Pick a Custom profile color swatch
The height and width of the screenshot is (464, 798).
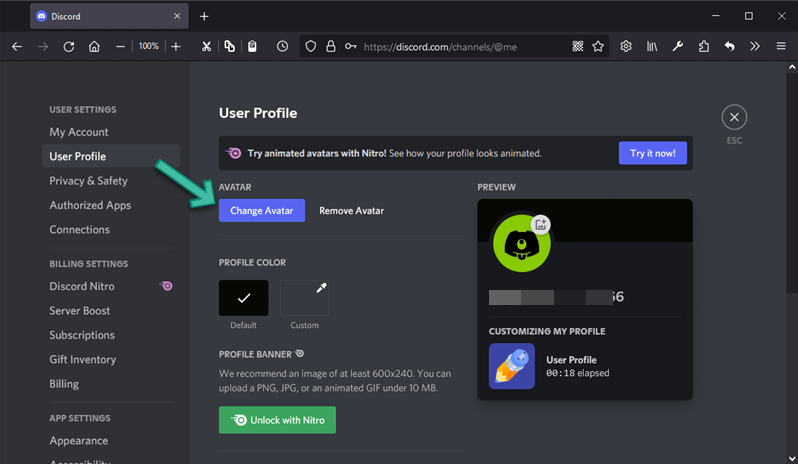coord(304,298)
